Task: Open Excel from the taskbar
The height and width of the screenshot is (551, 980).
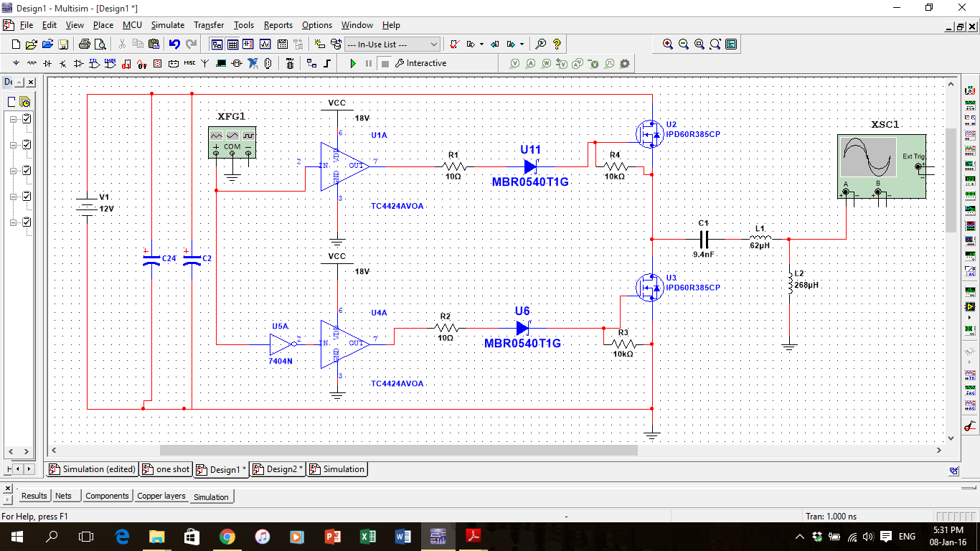Action: coord(367,536)
